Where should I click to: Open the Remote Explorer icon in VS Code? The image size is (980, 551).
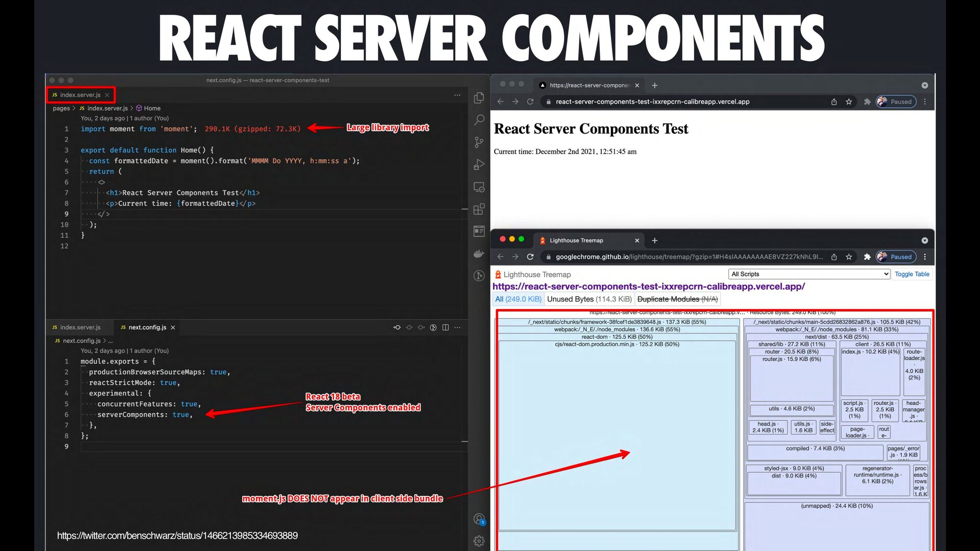click(x=479, y=187)
